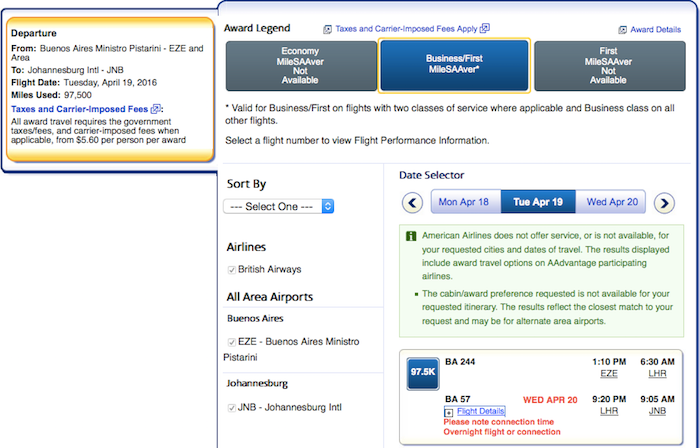The width and height of the screenshot is (700, 448).
Task: Select the Mon Apr 18 date tab
Action: pos(466,202)
